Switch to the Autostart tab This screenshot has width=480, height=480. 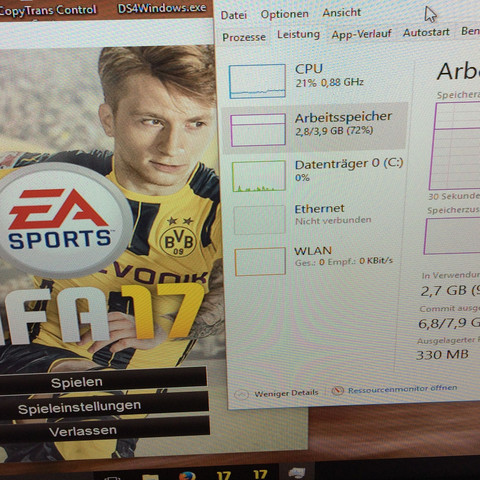coord(426,32)
